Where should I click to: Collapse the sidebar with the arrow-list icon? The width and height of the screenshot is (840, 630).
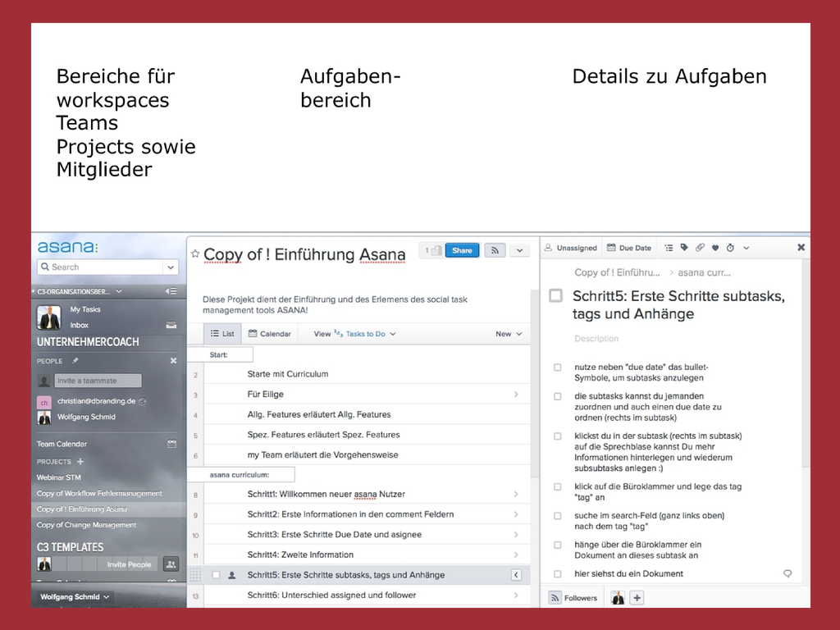[171, 291]
